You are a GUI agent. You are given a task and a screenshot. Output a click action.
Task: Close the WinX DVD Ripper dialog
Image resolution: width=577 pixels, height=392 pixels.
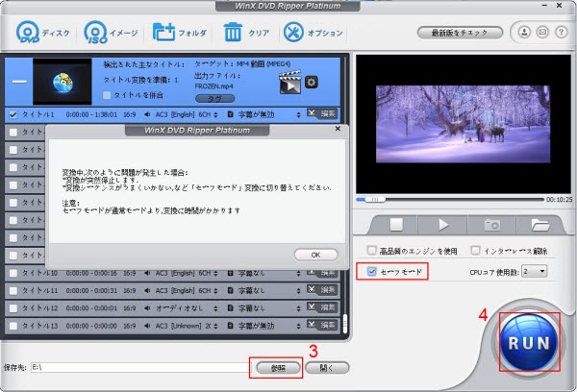coord(338,129)
